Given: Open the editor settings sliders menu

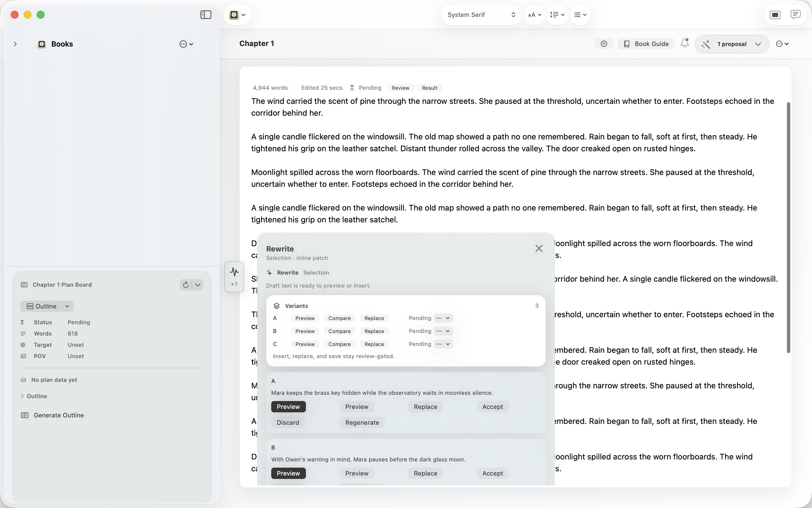Looking at the screenshot, I should (580, 15).
